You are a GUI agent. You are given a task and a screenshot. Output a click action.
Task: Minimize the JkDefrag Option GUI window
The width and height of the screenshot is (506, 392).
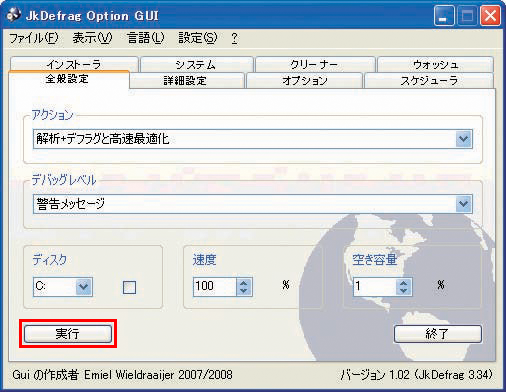(444, 16)
